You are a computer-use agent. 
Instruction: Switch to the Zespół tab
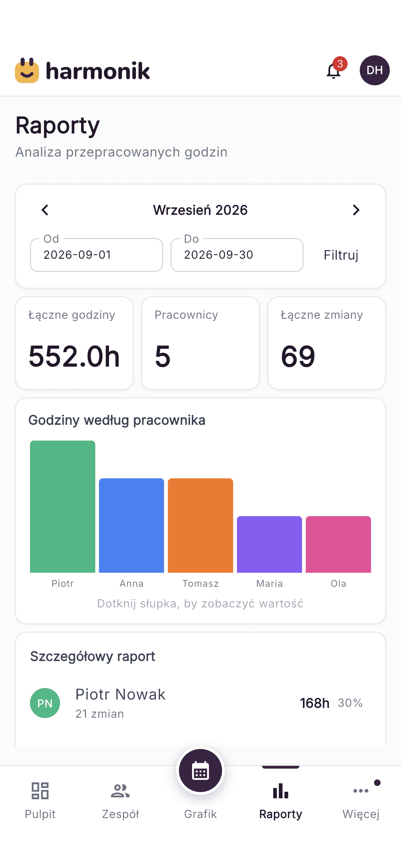120,801
